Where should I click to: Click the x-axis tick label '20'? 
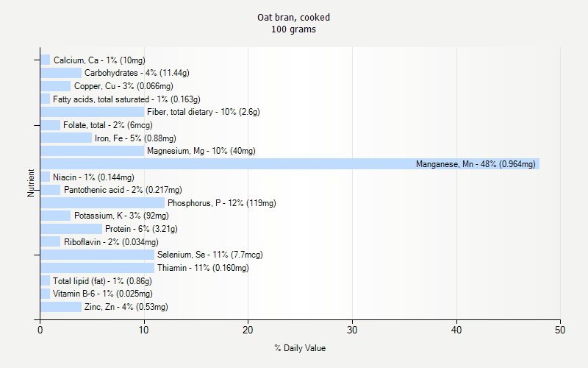[248, 330]
